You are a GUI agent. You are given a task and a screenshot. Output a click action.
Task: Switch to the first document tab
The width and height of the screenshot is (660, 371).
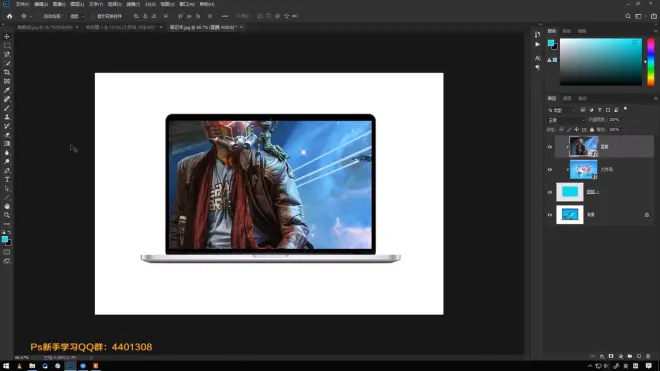click(45, 27)
